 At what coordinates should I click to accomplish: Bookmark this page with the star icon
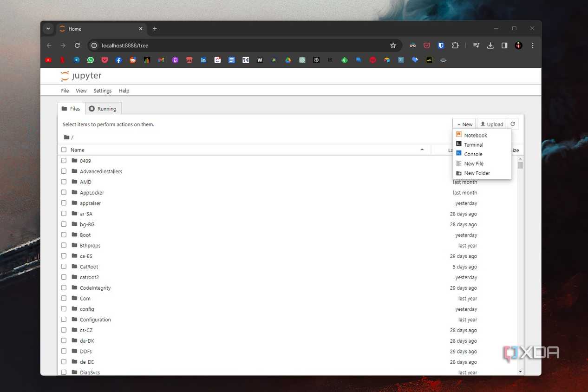pyautogui.click(x=393, y=46)
